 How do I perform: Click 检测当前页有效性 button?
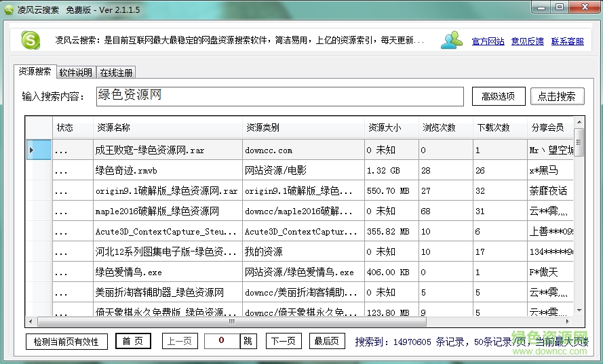pyautogui.click(x=66, y=342)
